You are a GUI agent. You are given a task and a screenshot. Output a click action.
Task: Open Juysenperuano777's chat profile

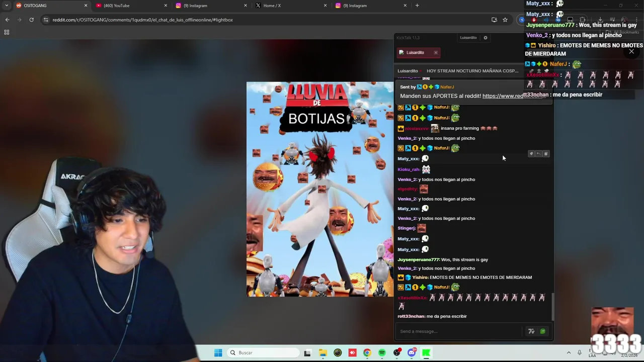point(419,259)
